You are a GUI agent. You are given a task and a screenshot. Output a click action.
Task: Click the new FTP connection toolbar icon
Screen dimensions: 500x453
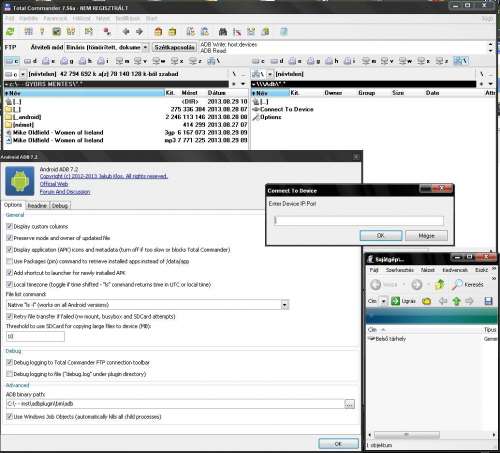coord(205,32)
